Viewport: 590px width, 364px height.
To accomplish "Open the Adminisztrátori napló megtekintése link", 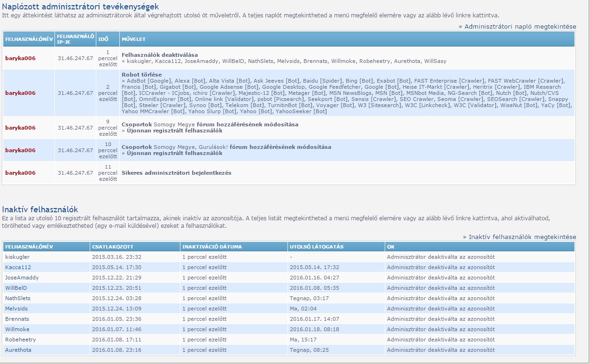I will [x=520, y=26].
